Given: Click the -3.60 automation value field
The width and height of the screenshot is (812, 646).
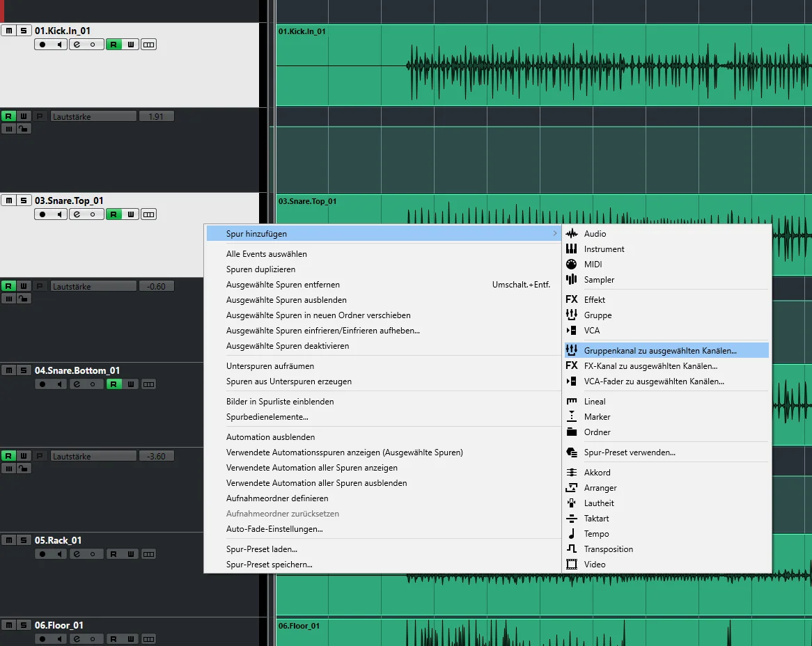Looking at the screenshot, I should coord(157,456).
